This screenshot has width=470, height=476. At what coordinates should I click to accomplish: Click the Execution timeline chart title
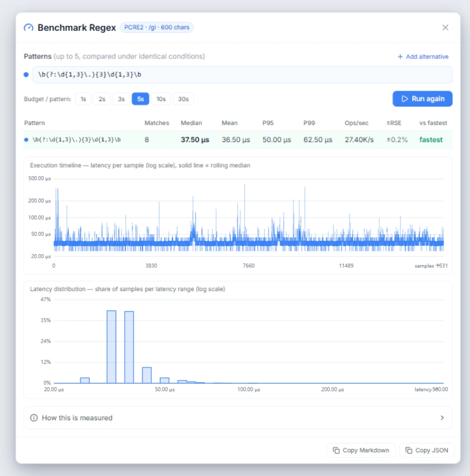140,166
